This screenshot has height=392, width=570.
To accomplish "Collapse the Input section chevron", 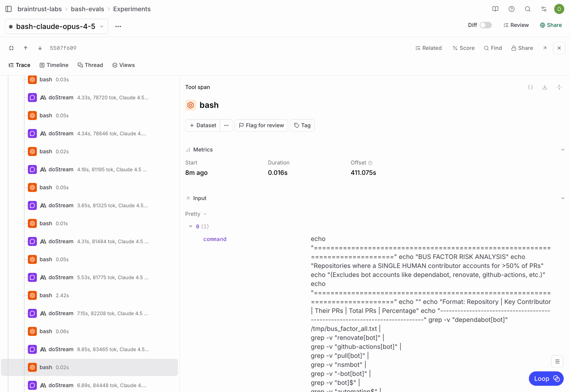I will (563, 198).
